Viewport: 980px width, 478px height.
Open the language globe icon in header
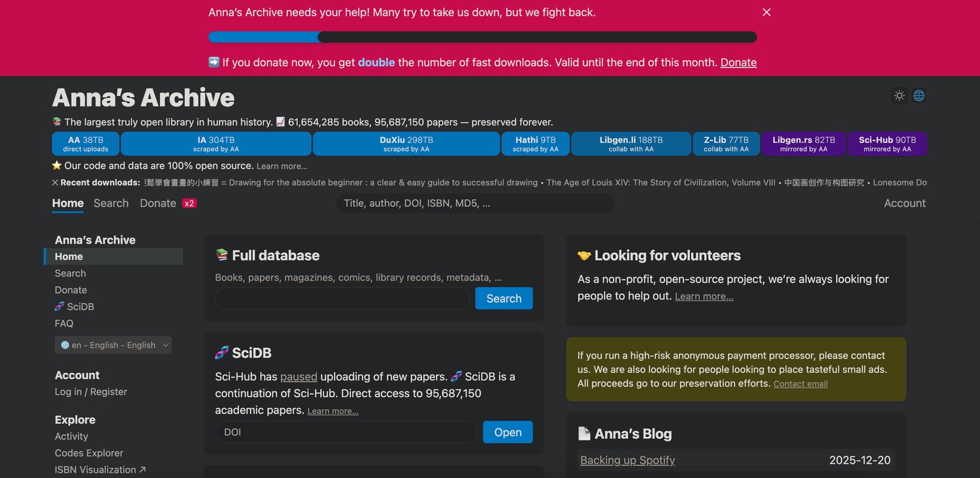[919, 95]
